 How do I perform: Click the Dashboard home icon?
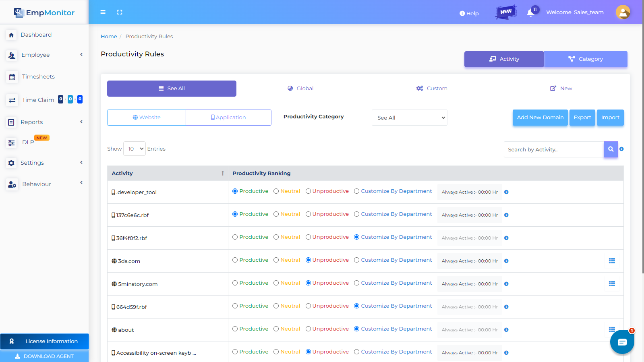coord(11,35)
